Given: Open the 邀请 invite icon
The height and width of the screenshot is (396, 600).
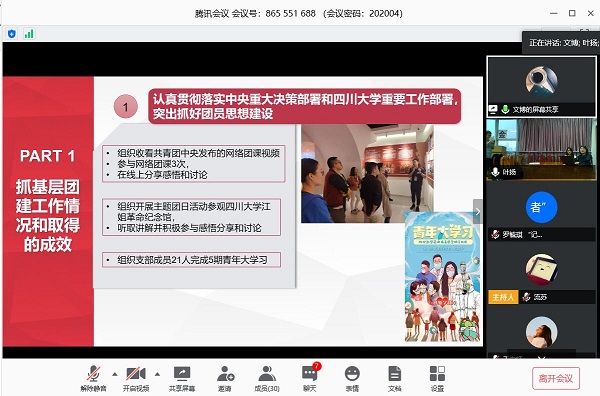Looking at the screenshot, I should pyautogui.click(x=225, y=373).
